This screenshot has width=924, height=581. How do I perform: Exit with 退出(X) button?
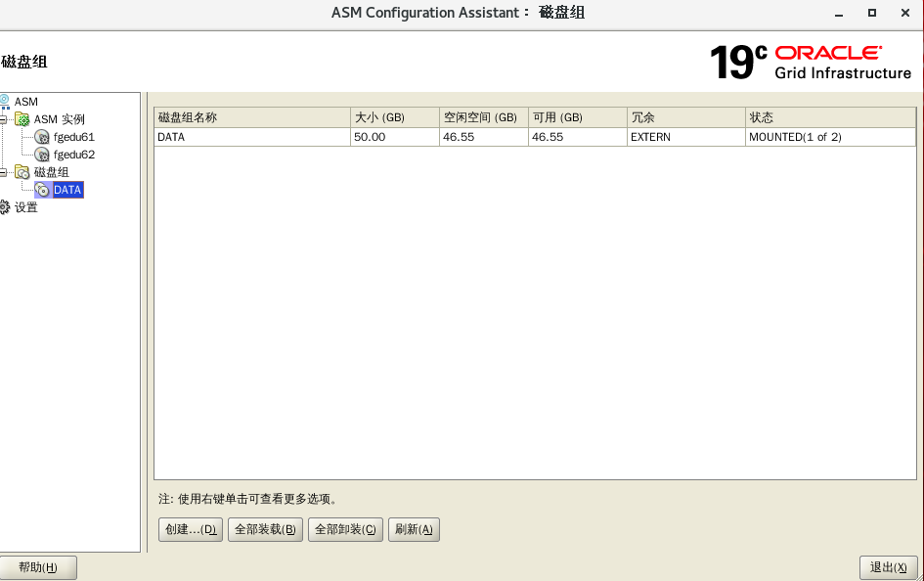tap(888, 567)
